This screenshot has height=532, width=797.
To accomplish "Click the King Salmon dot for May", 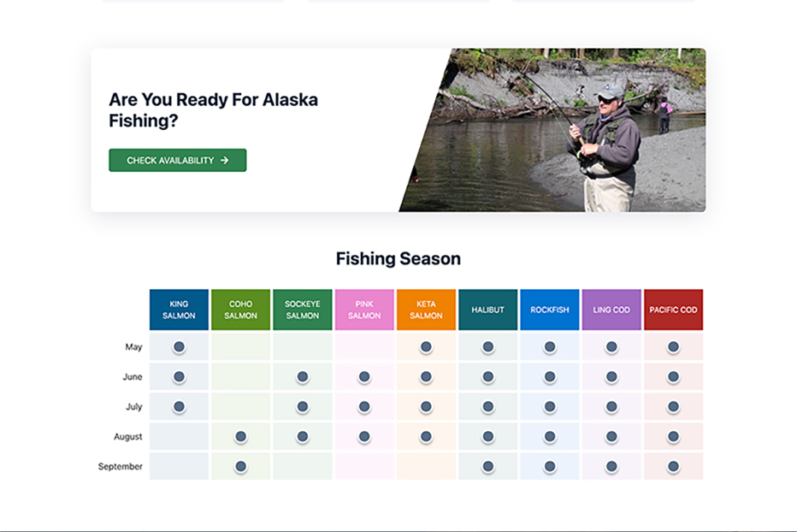I will tap(179, 347).
